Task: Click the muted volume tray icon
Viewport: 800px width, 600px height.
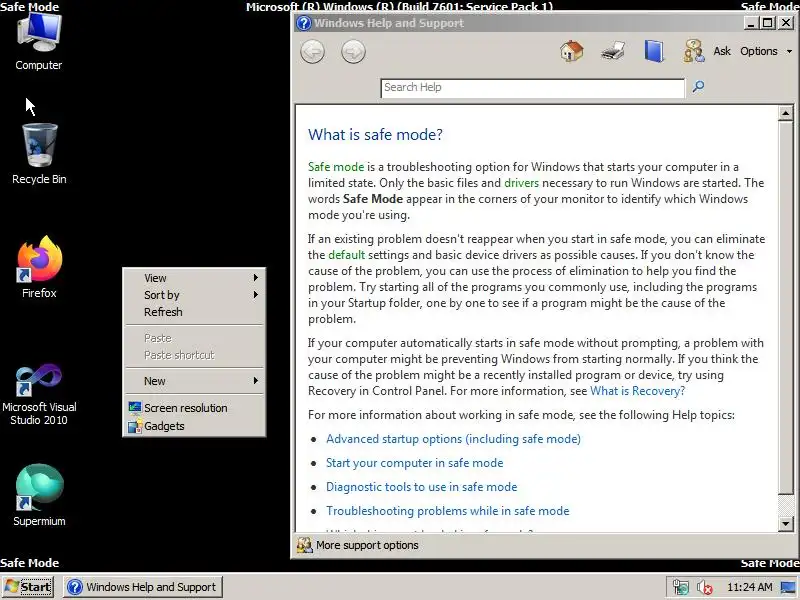Action: (705, 587)
